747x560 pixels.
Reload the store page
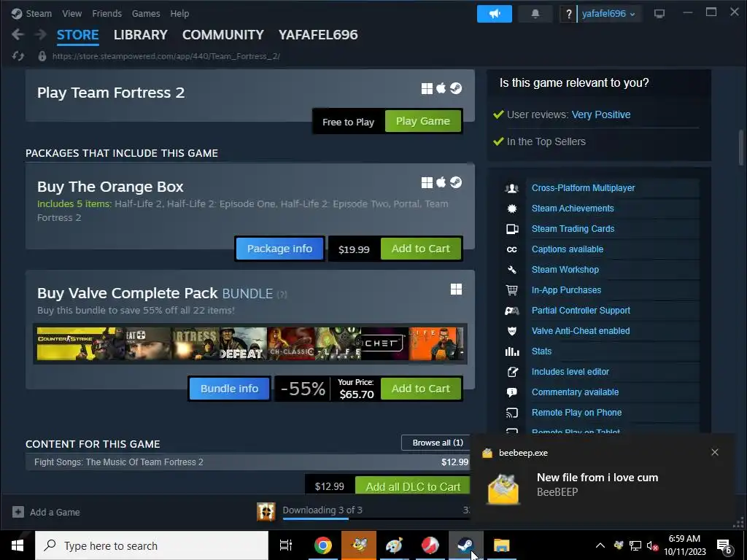pyautogui.click(x=18, y=56)
